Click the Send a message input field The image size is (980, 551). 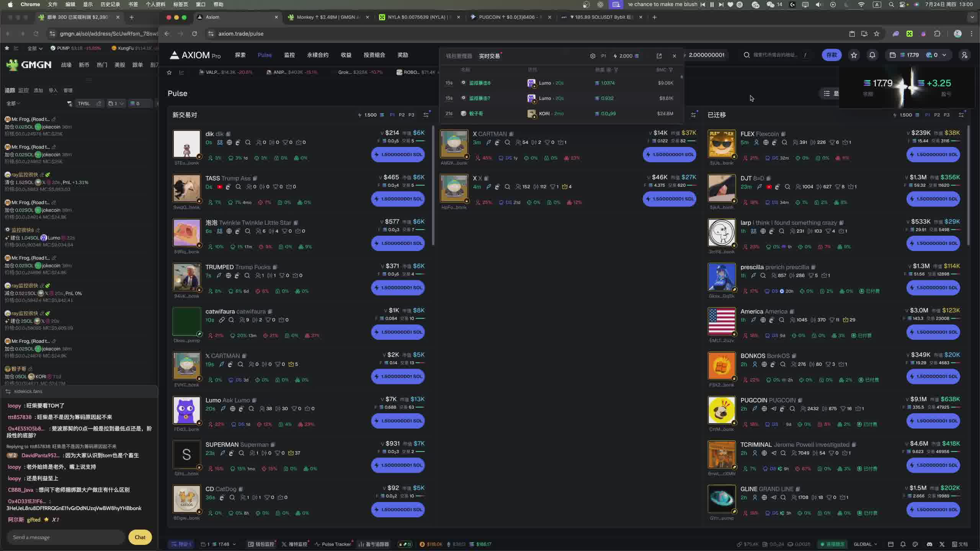tap(66, 537)
